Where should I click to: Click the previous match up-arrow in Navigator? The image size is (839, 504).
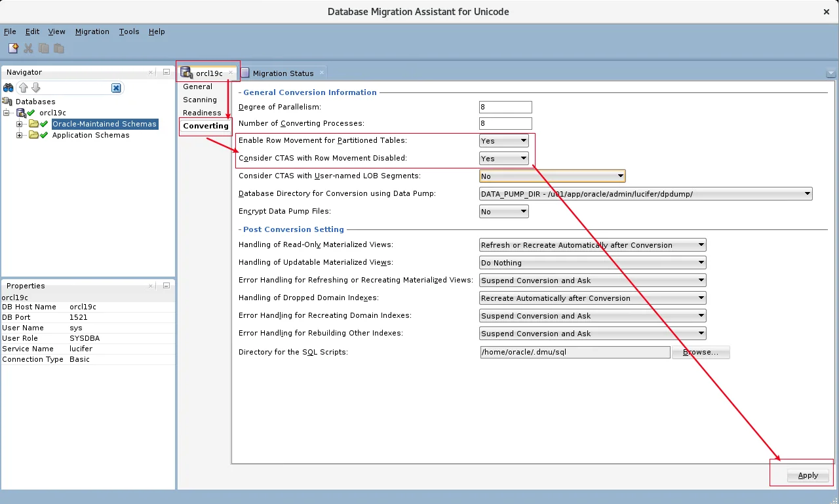[24, 88]
